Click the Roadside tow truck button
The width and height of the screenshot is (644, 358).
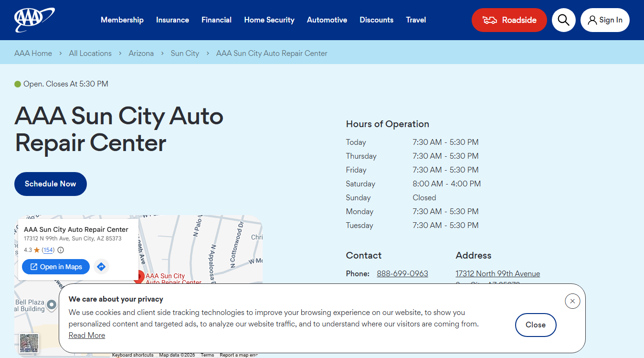click(x=509, y=20)
